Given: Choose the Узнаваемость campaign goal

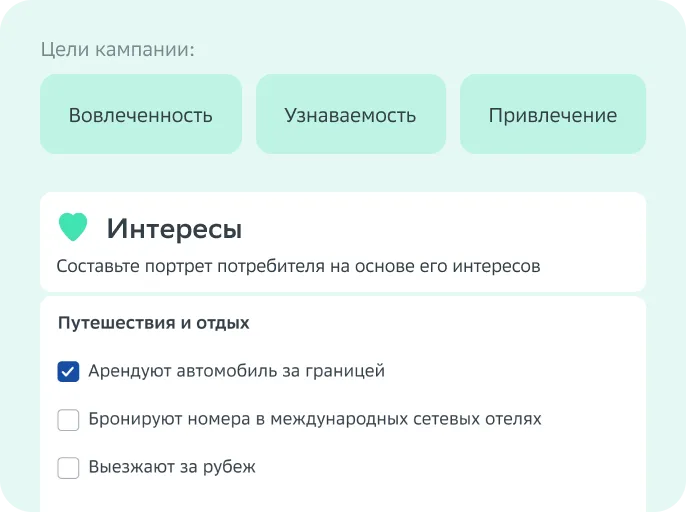Looking at the screenshot, I should [351, 114].
